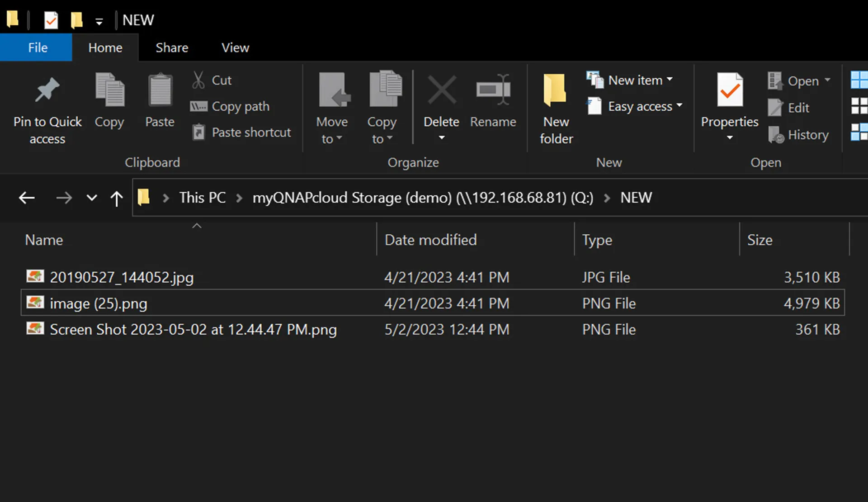Switch to the View ribbon tab
This screenshot has width=868, height=502.
(235, 47)
